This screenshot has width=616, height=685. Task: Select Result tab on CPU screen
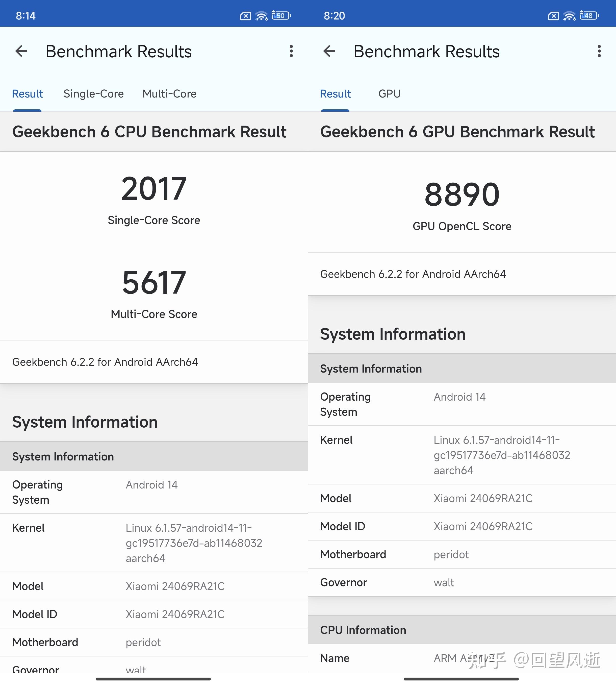pyautogui.click(x=28, y=94)
